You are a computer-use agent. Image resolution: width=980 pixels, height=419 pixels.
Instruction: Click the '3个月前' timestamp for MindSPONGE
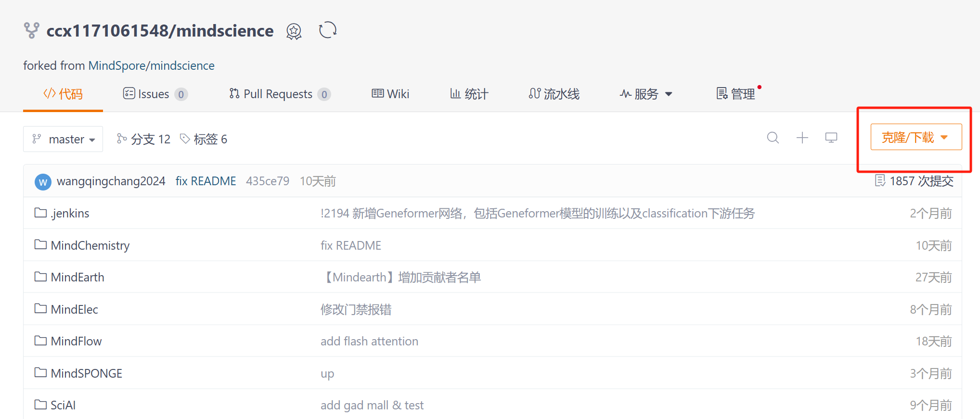(931, 373)
